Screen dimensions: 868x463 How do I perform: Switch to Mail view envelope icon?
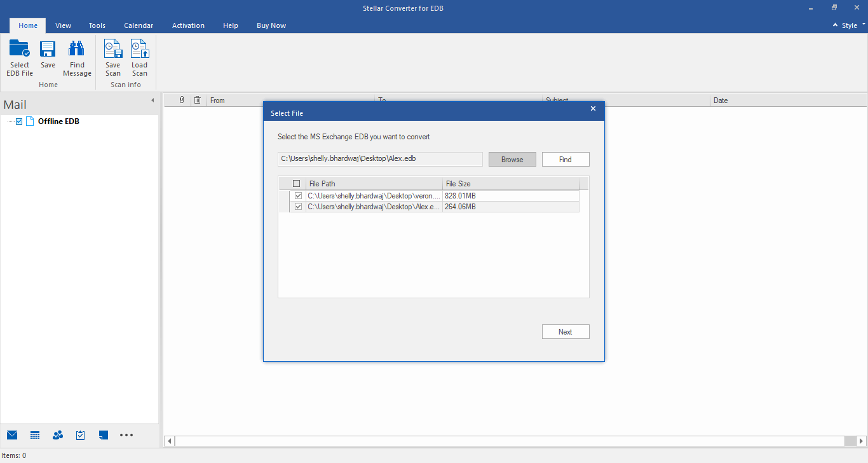(x=12, y=435)
